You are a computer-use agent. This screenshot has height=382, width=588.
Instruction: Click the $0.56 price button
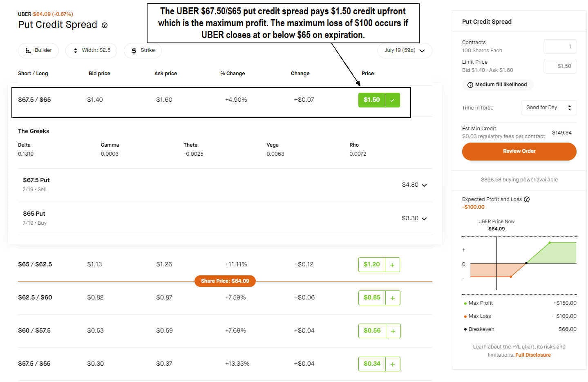372,331
